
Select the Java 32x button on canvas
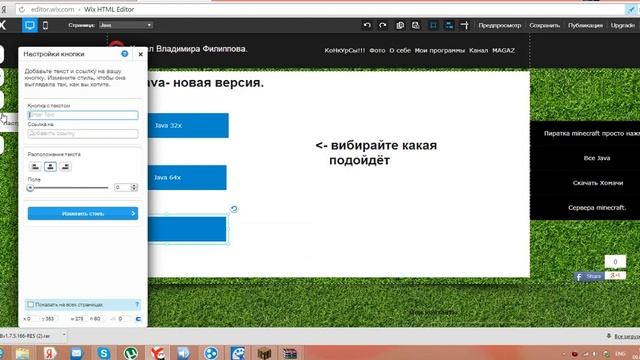(x=188, y=125)
